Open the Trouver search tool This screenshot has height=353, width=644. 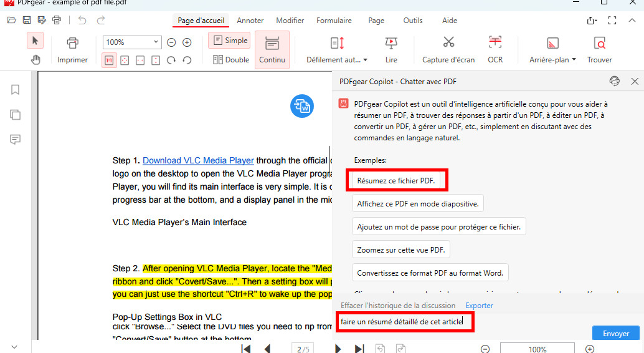pyautogui.click(x=599, y=50)
